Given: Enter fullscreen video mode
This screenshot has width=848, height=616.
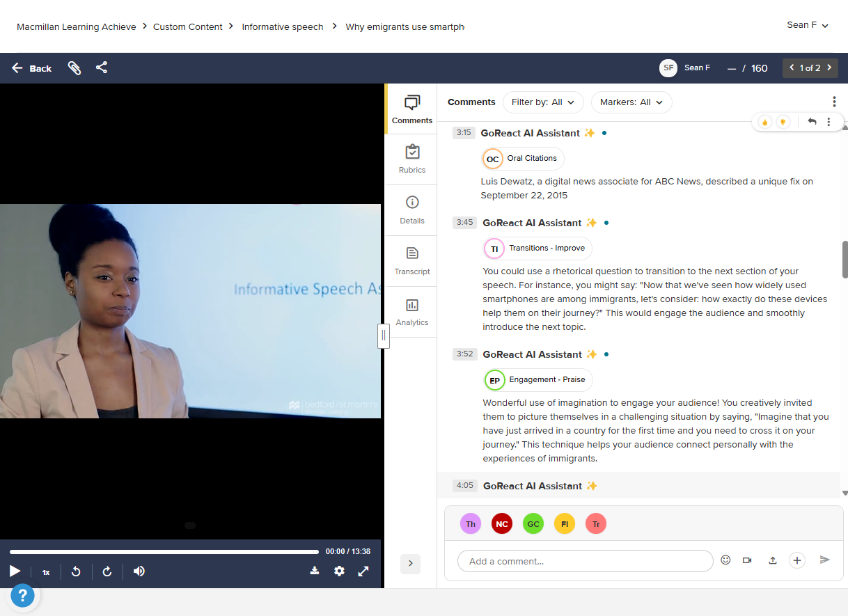Looking at the screenshot, I should point(363,571).
